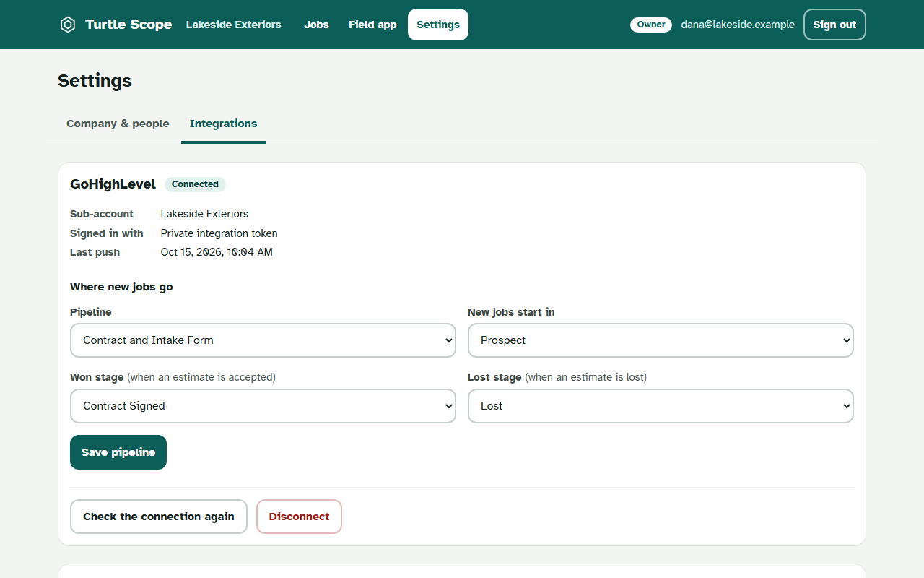Click the Signed in with label
Screen dimensions: 924x578
tap(107, 233)
